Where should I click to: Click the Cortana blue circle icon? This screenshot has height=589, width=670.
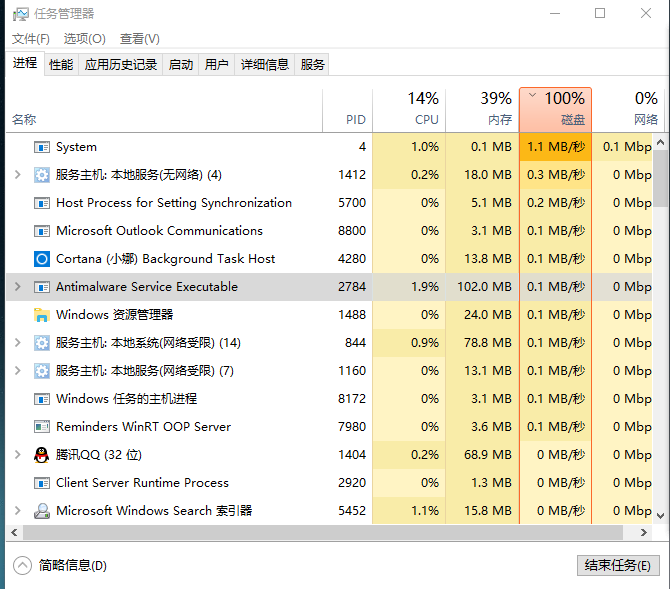41,259
